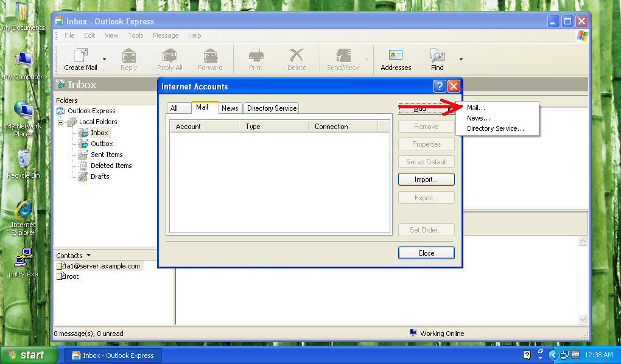Open My Network Places desktop icon

(23, 119)
